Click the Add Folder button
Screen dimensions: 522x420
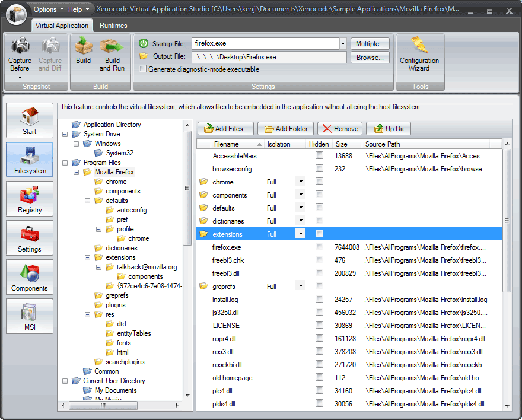click(x=286, y=129)
